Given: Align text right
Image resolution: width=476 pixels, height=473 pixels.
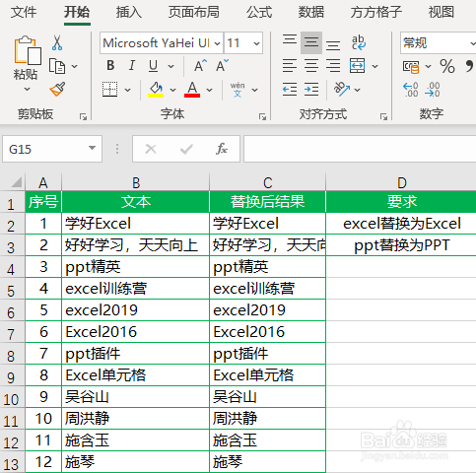Looking at the screenshot, I should [333, 66].
